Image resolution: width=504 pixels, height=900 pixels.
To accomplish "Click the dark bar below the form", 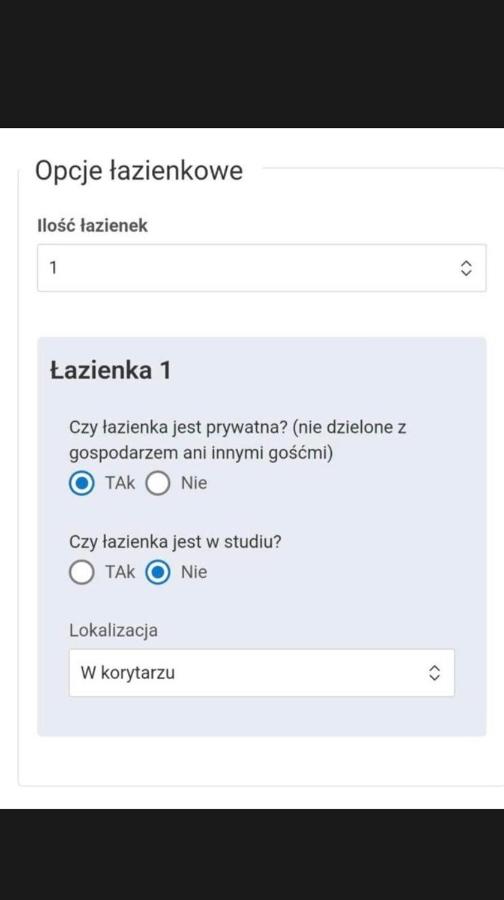I will [x=252, y=855].
